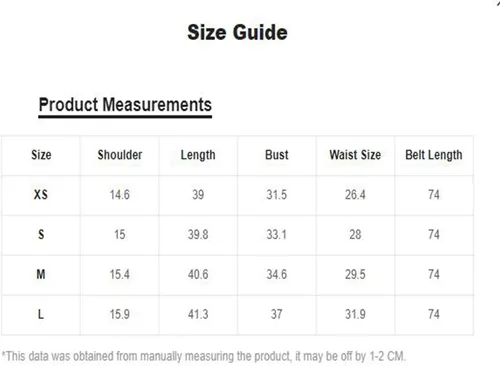This screenshot has height=366, width=500.
Task: Click the M bust value 34.6
Action: click(x=277, y=274)
